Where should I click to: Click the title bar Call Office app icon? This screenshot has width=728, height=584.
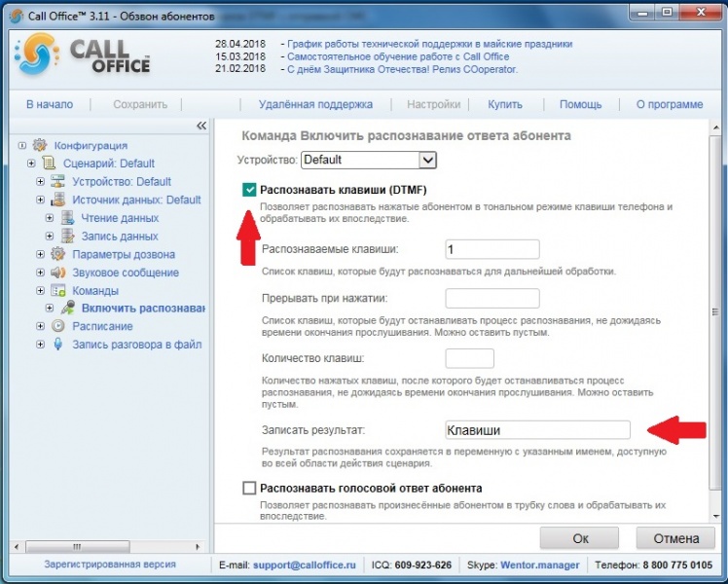(x=17, y=16)
